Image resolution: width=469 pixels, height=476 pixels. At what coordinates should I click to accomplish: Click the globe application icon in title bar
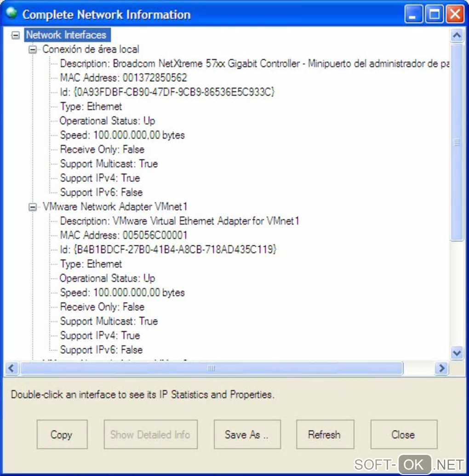pos(11,13)
